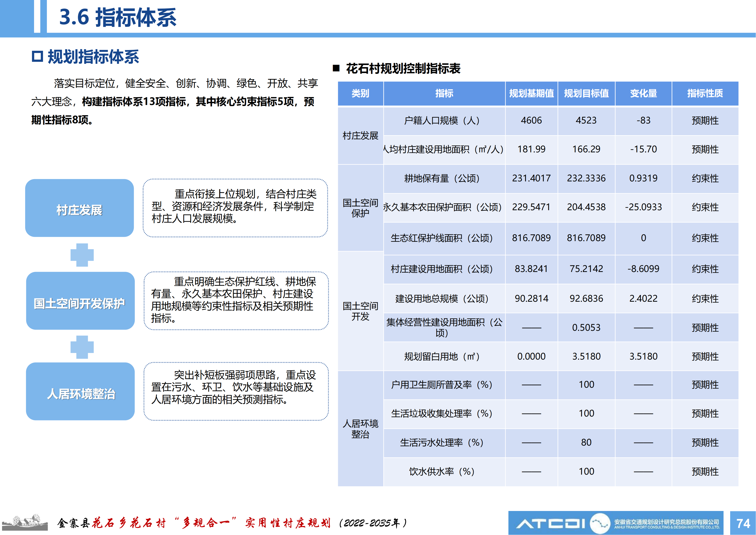
Task: Click the target value 0.5053
Action: pyautogui.click(x=586, y=328)
